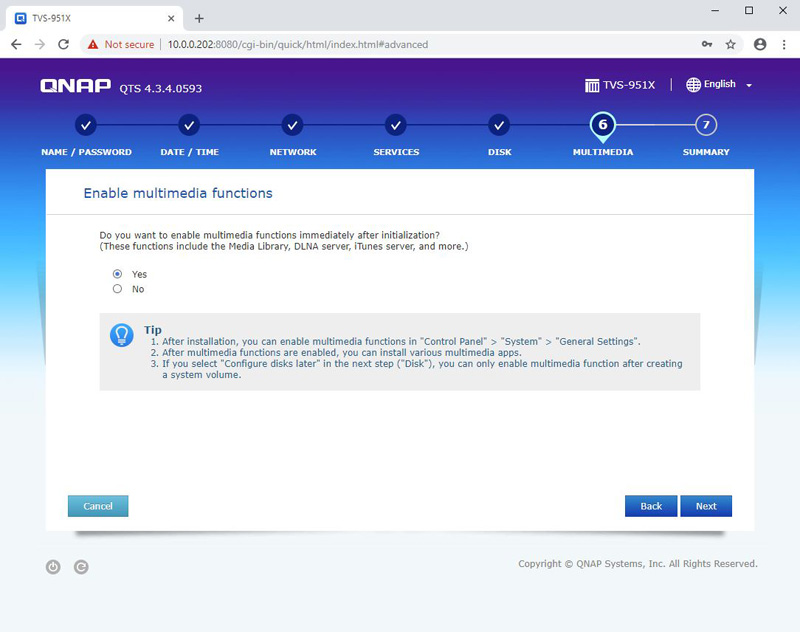This screenshot has width=800, height=632.
Task: Click the Tip lightbulb icon
Action: coord(121,335)
